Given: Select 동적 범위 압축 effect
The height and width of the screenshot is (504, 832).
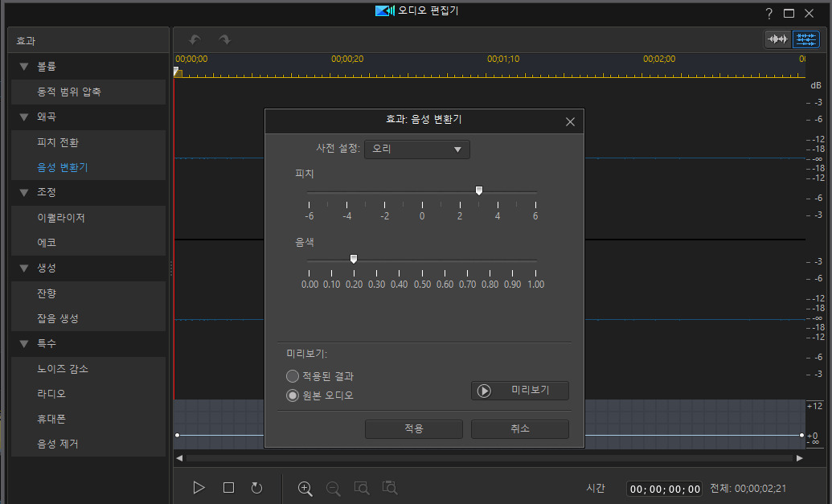Looking at the screenshot, I should click(88, 92).
